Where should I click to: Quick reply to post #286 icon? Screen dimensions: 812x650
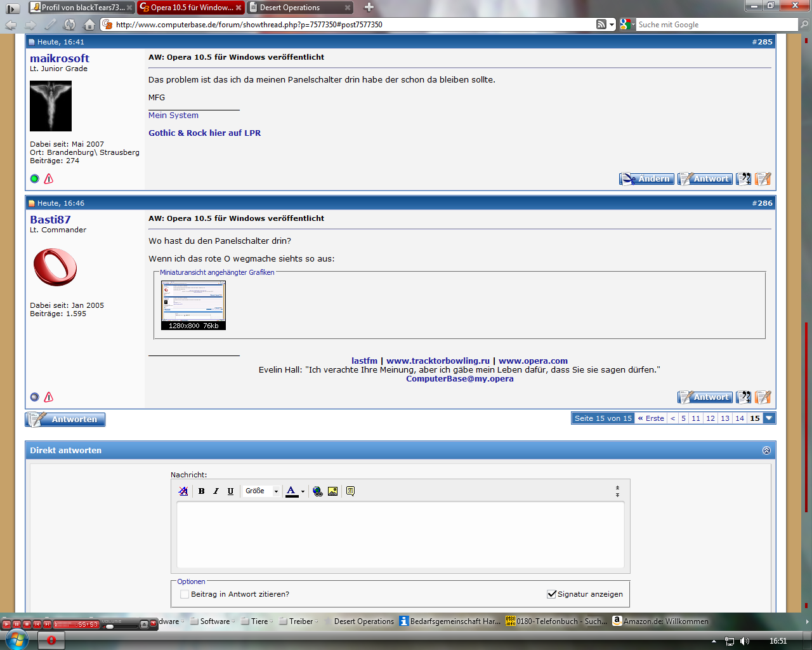click(x=763, y=397)
